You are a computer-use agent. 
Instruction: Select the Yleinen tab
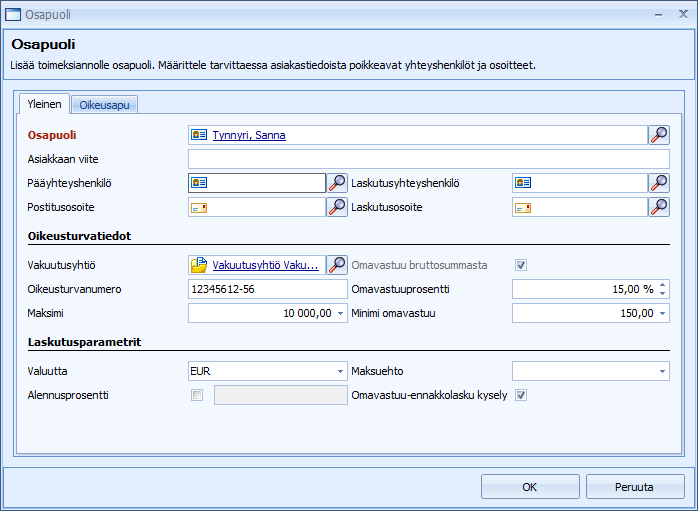44,104
